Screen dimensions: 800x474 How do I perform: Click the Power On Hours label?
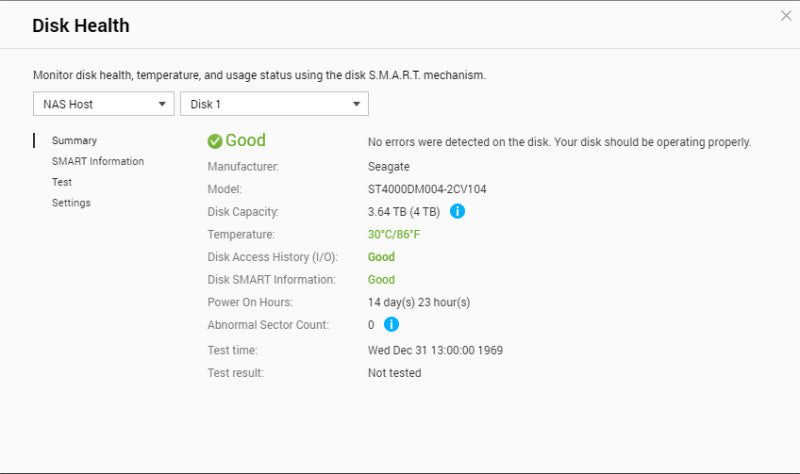click(x=250, y=302)
